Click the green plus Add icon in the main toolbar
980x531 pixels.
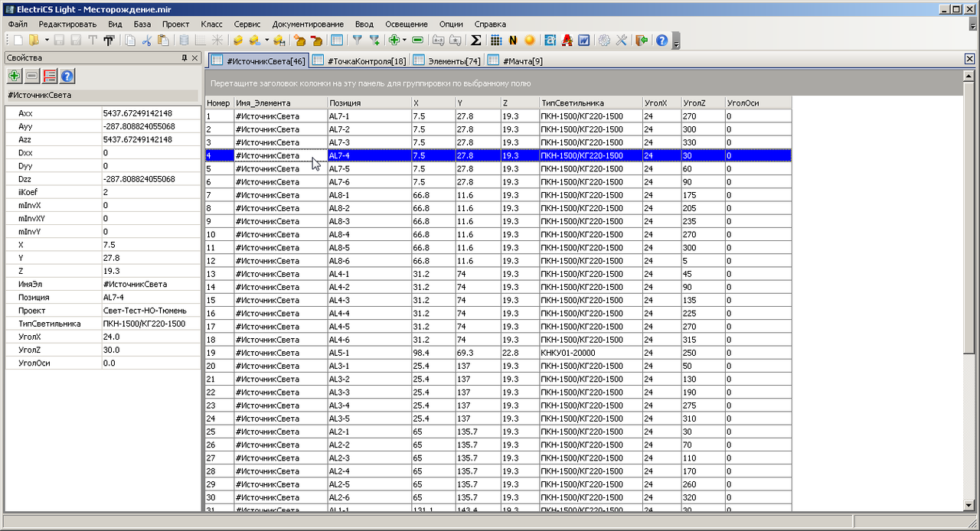pos(394,40)
